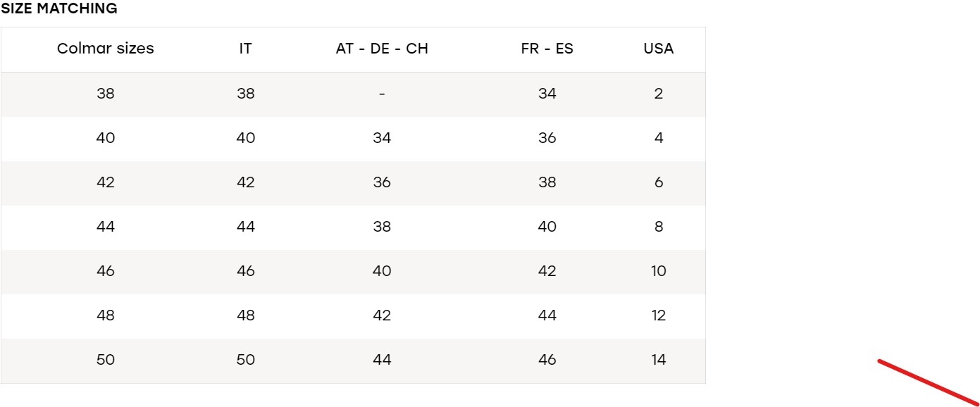
Task: Click the AT - DE - CH header
Action: 382,49
